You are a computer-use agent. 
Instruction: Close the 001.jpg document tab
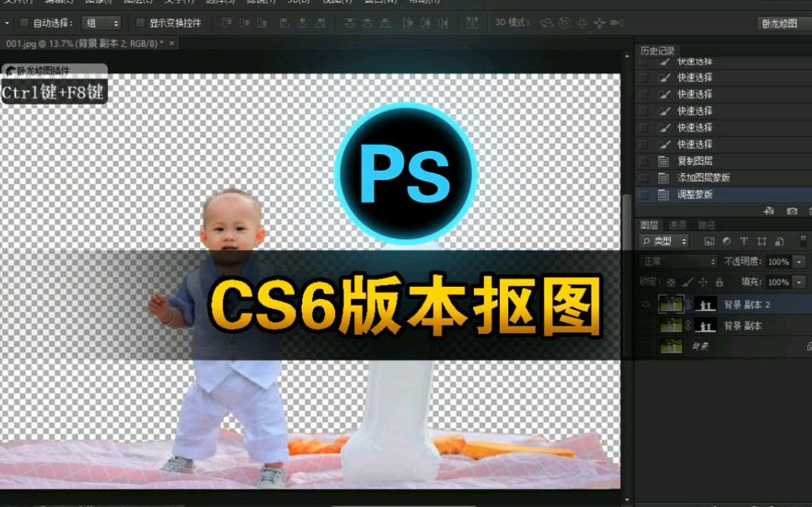(x=172, y=43)
